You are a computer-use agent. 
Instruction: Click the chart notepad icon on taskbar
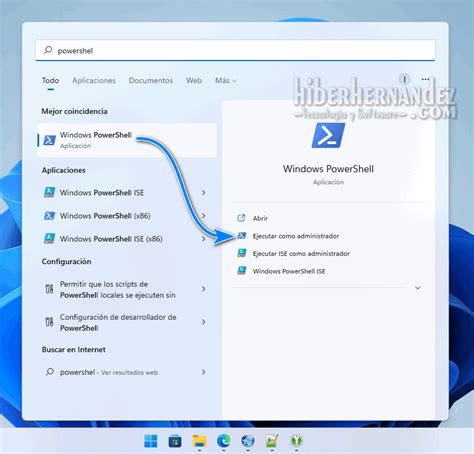272,441
